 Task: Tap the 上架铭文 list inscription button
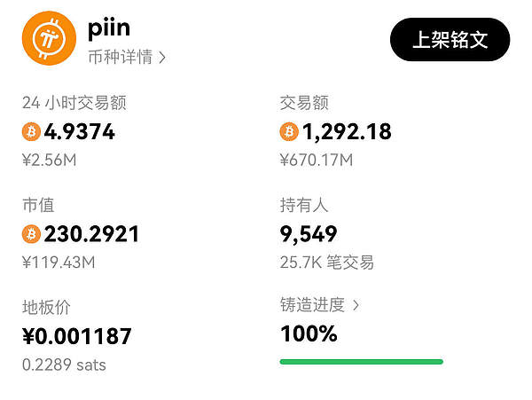tap(450, 39)
